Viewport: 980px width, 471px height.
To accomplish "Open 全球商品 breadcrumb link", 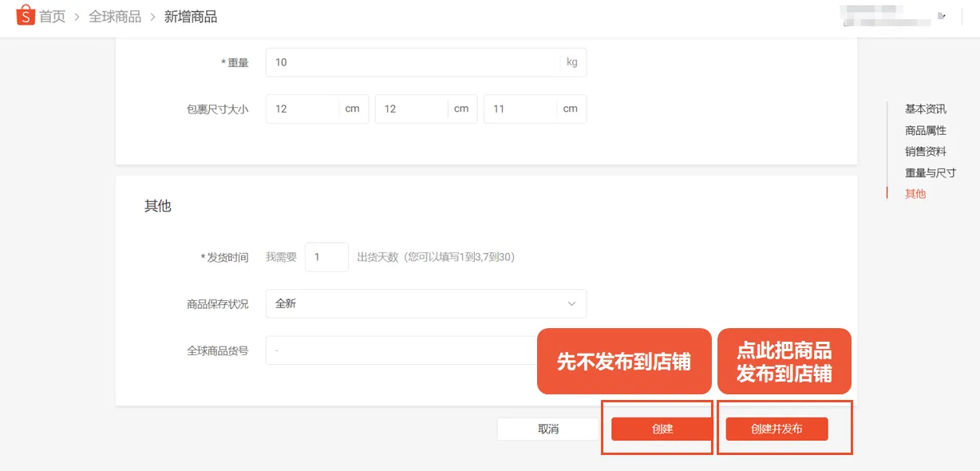I will click(x=115, y=17).
